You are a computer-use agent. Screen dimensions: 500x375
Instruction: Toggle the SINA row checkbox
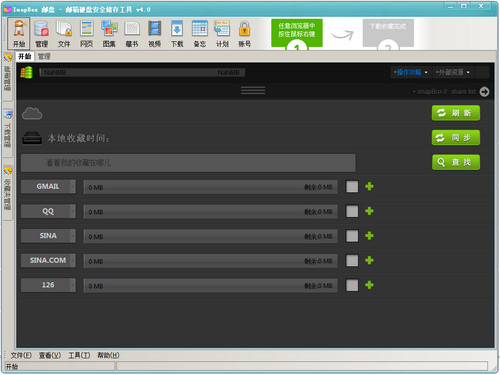[352, 236]
